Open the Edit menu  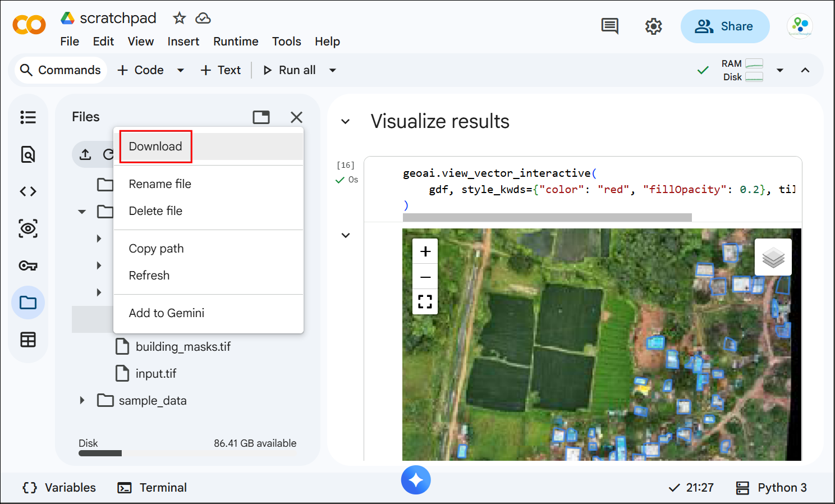click(103, 42)
